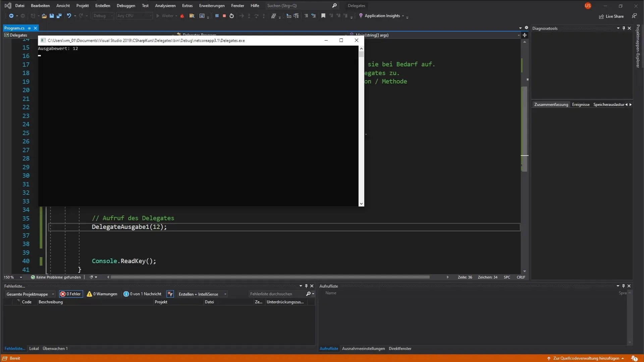Open the Hilfe menu
The image size is (644, 362).
coord(255,6)
